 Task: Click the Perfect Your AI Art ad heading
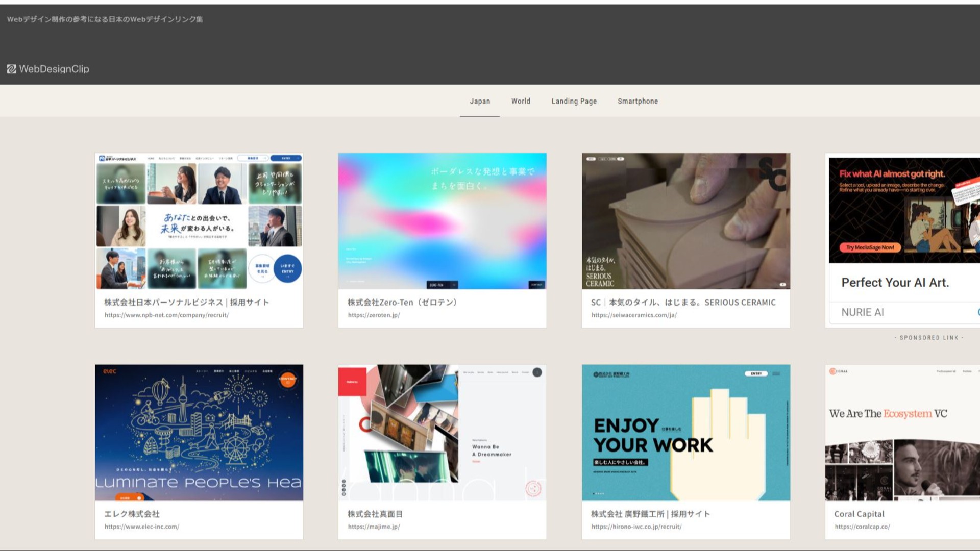(895, 283)
